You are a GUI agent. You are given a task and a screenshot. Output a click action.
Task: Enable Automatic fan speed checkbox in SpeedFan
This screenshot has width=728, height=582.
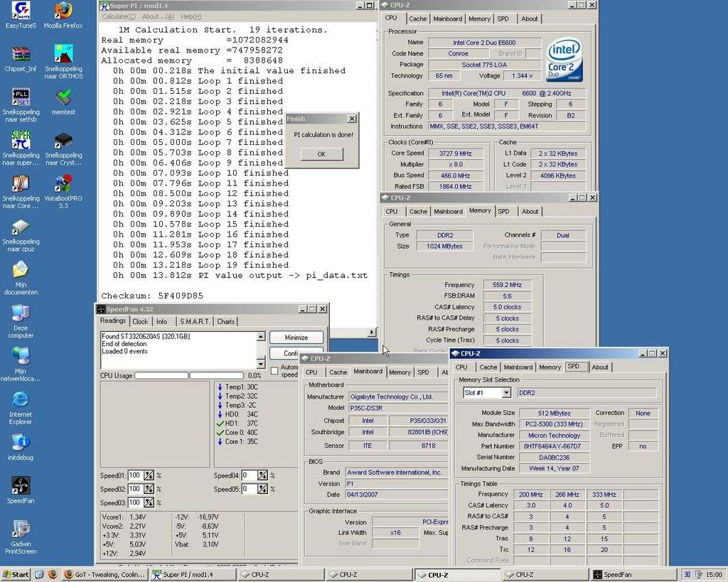(274, 371)
